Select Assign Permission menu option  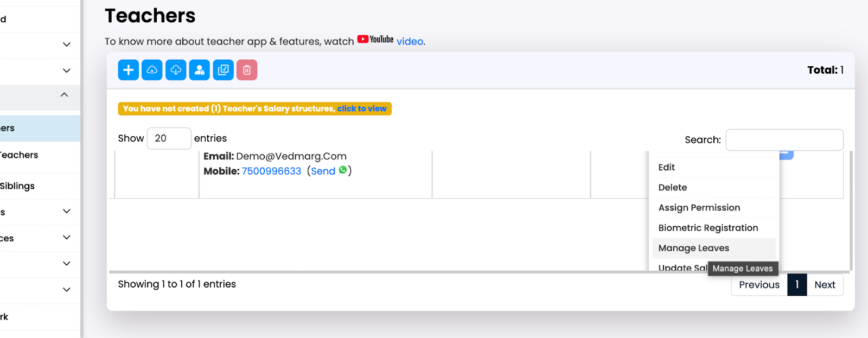699,208
